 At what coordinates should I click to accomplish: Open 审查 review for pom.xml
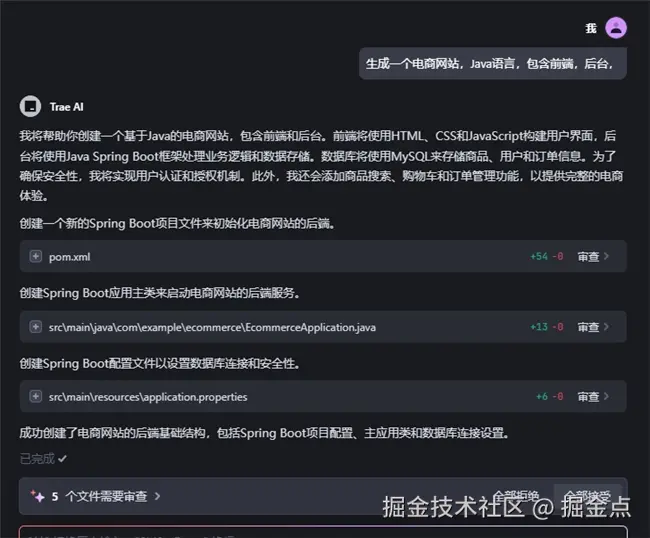point(588,257)
